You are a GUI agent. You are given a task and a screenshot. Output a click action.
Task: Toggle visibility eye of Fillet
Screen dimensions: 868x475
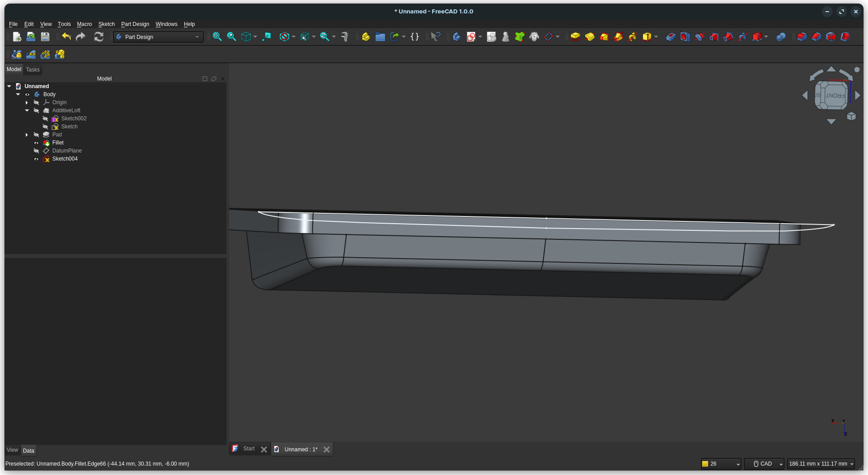[x=36, y=143]
